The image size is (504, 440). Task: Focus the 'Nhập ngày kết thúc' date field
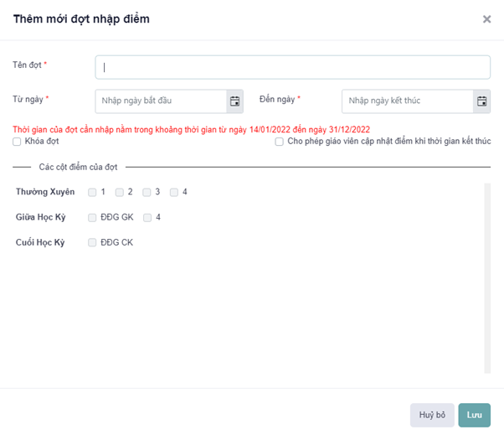pyautogui.click(x=408, y=101)
